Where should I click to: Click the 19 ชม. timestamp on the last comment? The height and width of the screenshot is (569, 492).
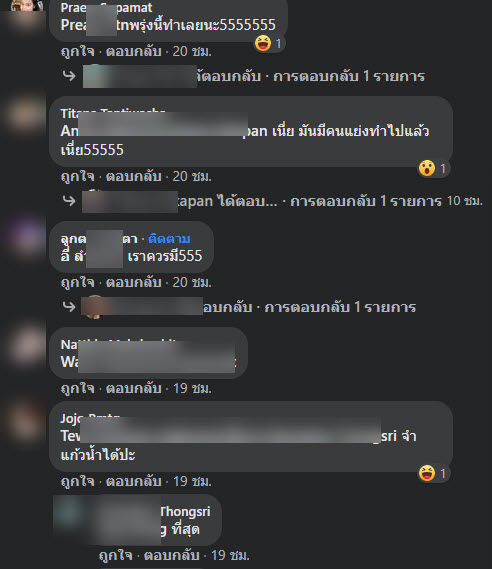(230, 555)
